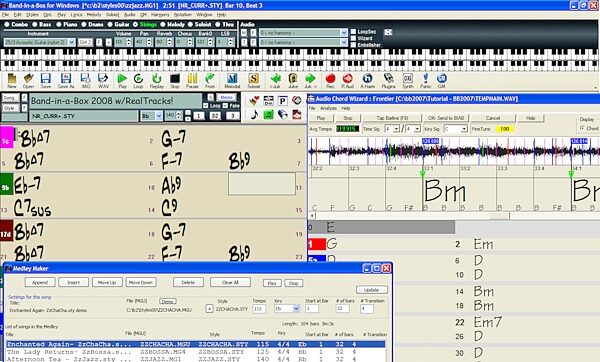Click the yellow Pause toolbar icon
Viewport: 600px width, 362px height.
tap(192, 79)
